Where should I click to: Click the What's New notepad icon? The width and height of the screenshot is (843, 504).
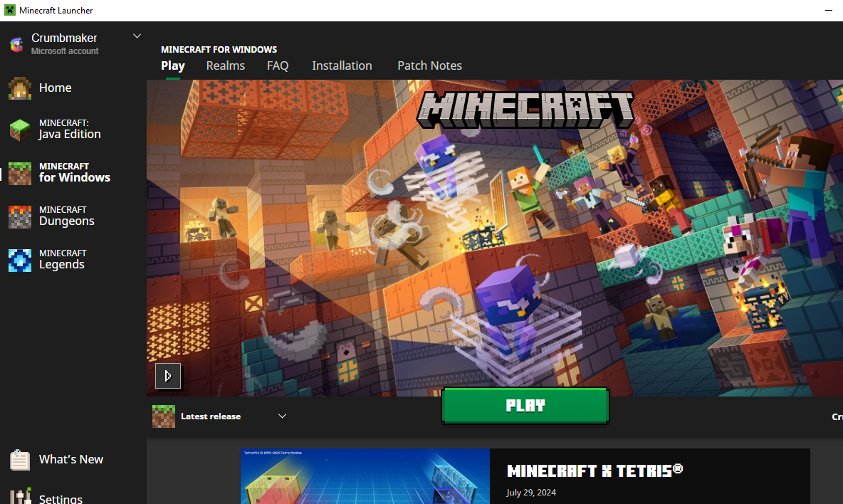20,460
